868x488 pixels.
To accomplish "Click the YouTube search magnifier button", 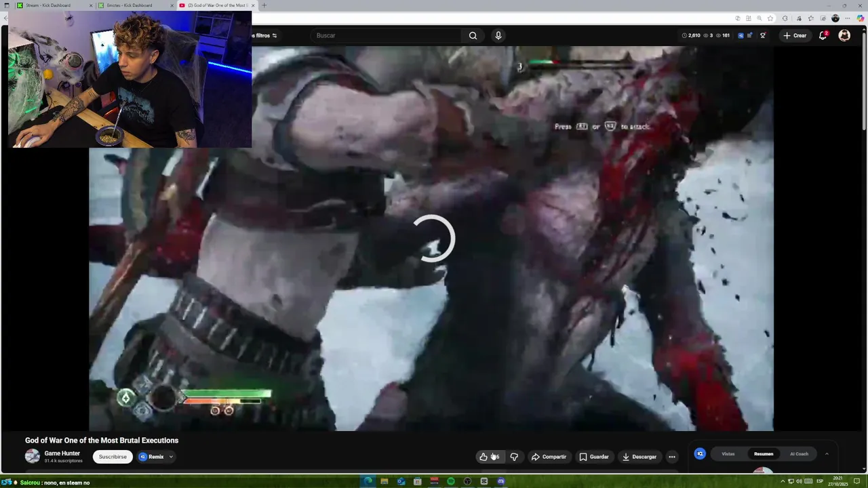I will coord(473,35).
